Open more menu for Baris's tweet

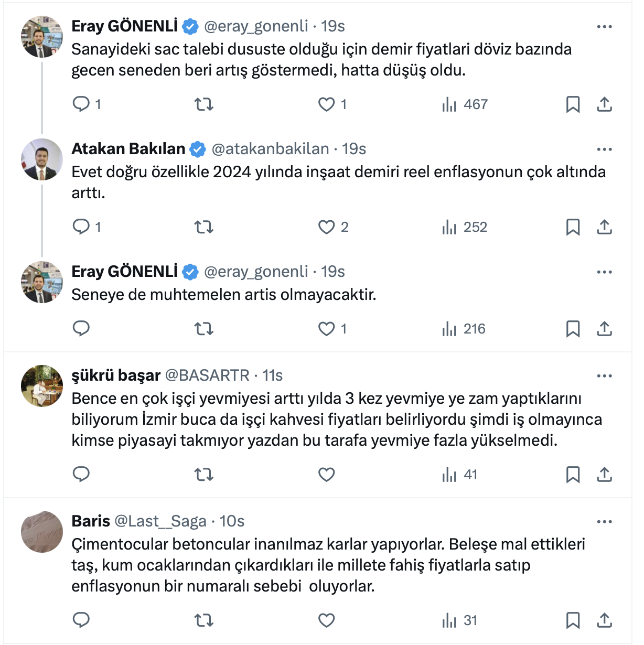(x=604, y=522)
